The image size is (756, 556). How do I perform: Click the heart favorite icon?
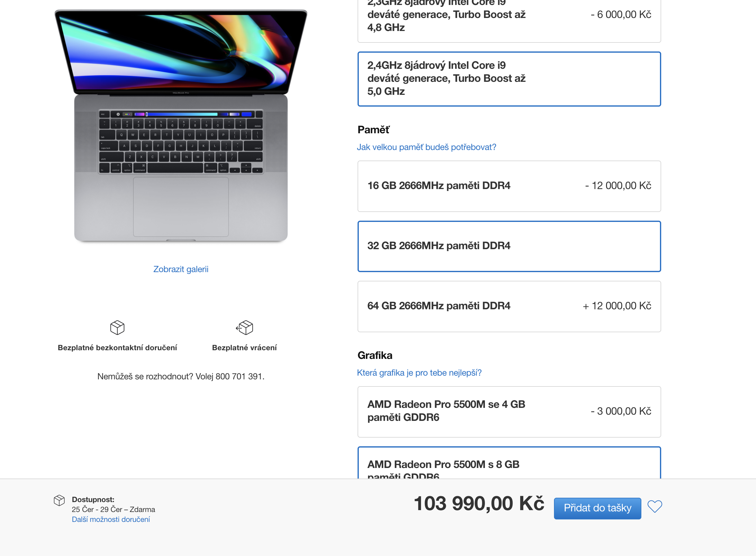(654, 506)
